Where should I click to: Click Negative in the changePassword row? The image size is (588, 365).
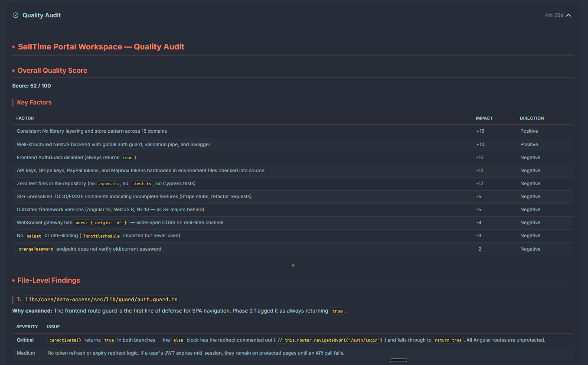click(530, 249)
